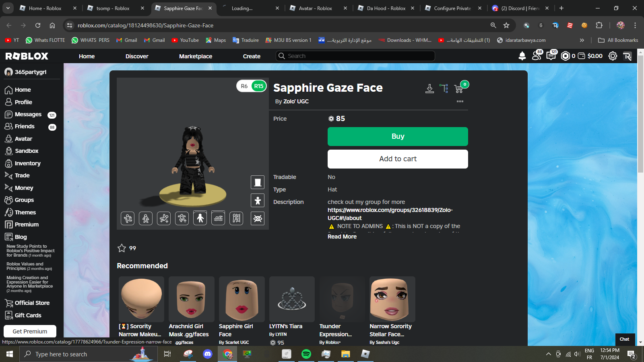Open the RoPro extension icon in the Roblox bar
The width and height of the screenshot is (644, 362).
pyautogui.click(x=627, y=56)
